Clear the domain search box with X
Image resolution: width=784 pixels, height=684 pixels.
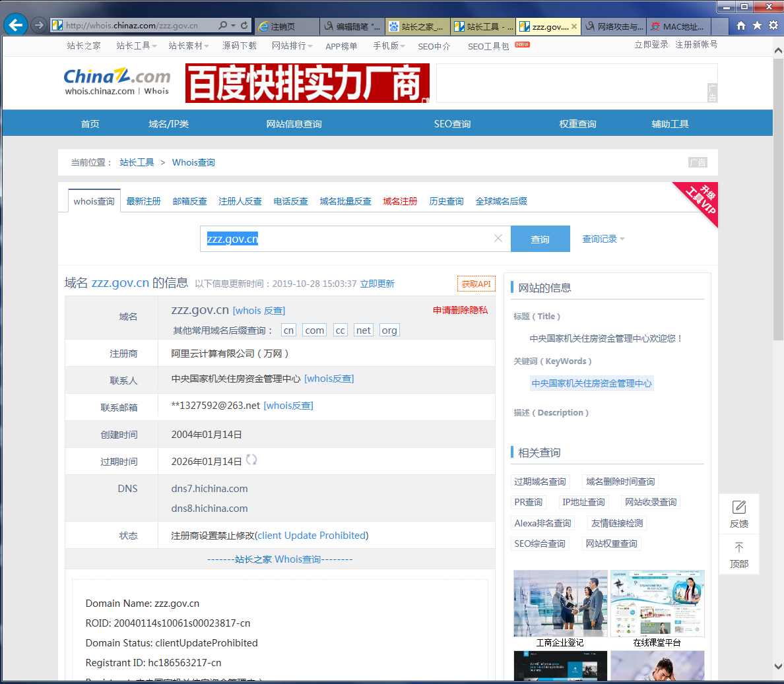(498, 238)
